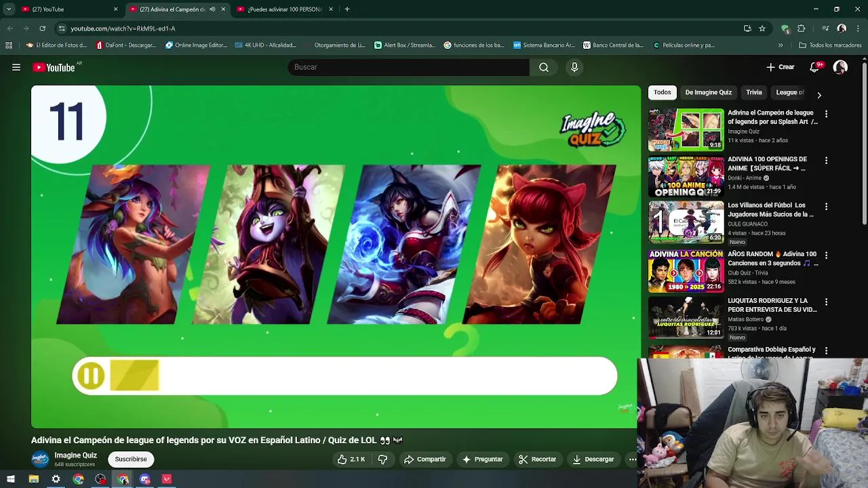Open options for Los Villanos del Fútbol video
This screenshot has height=488, width=868.
[826, 207]
